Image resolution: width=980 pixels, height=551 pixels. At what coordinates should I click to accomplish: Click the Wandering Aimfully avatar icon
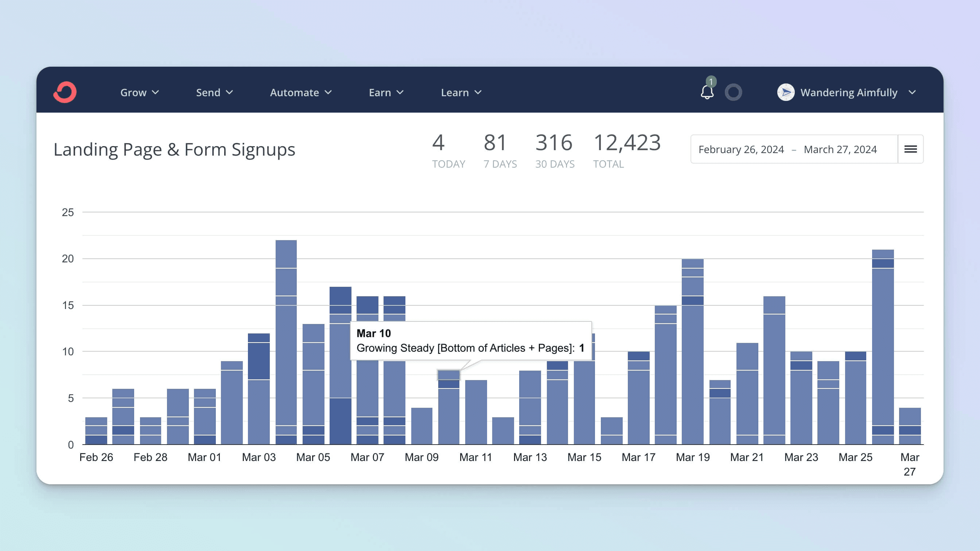786,92
